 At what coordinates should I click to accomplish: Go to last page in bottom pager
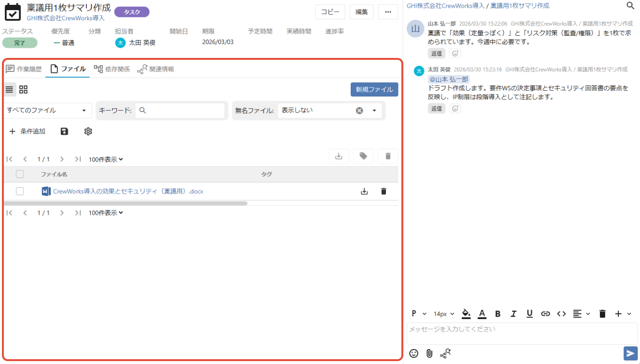[78, 212]
